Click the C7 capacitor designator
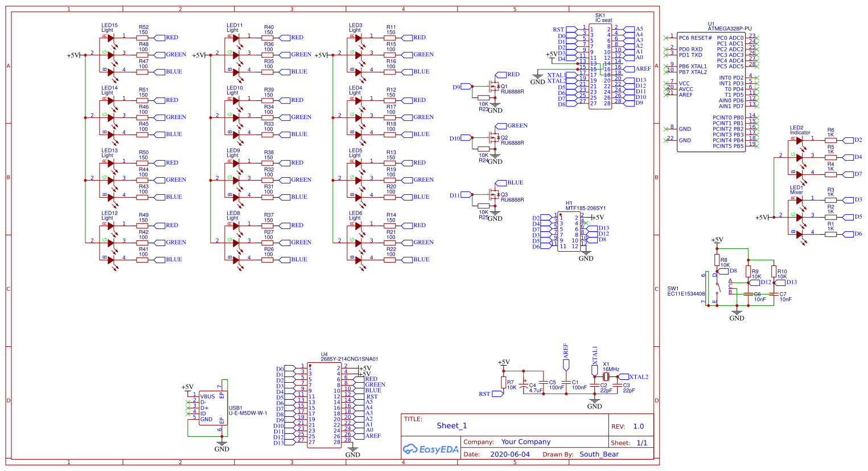 point(783,294)
